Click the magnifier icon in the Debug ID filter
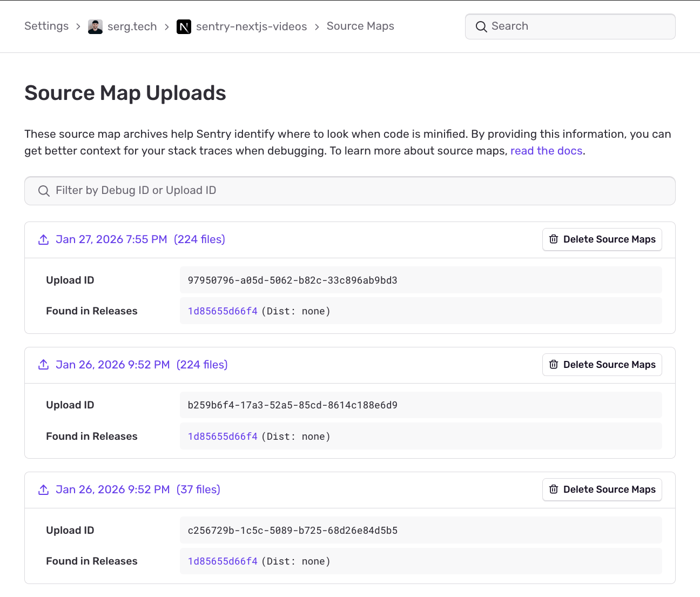This screenshot has width=700, height=597. (x=44, y=191)
